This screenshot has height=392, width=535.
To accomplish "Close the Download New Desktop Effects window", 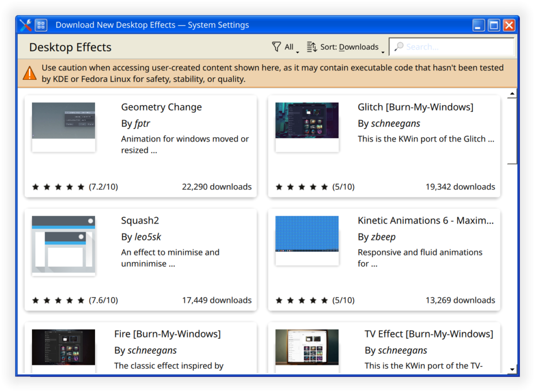I will [509, 25].
